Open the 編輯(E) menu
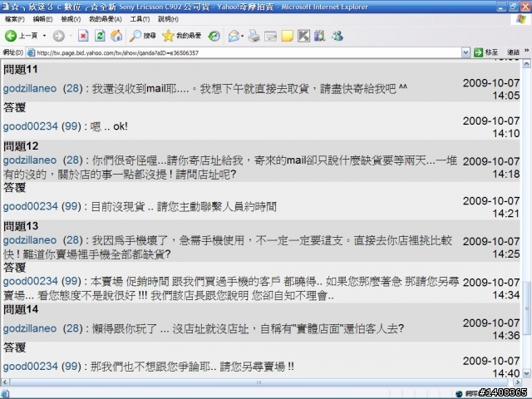The height and width of the screenshot is (399, 532). pos(42,19)
